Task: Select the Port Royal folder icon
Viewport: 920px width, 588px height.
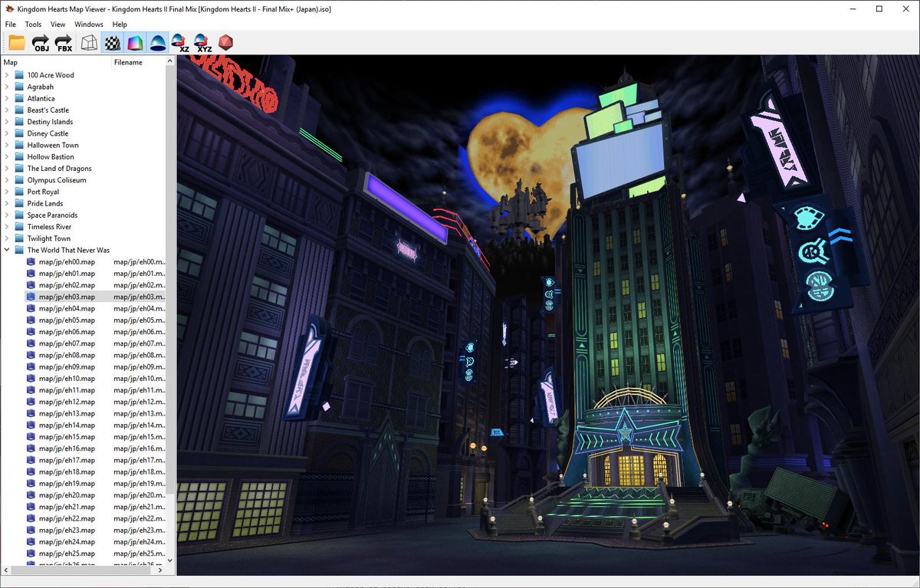Action: coord(19,192)
